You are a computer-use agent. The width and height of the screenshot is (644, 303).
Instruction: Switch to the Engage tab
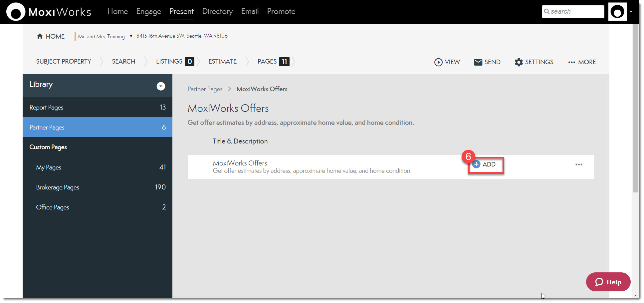[x=148, y=12]
